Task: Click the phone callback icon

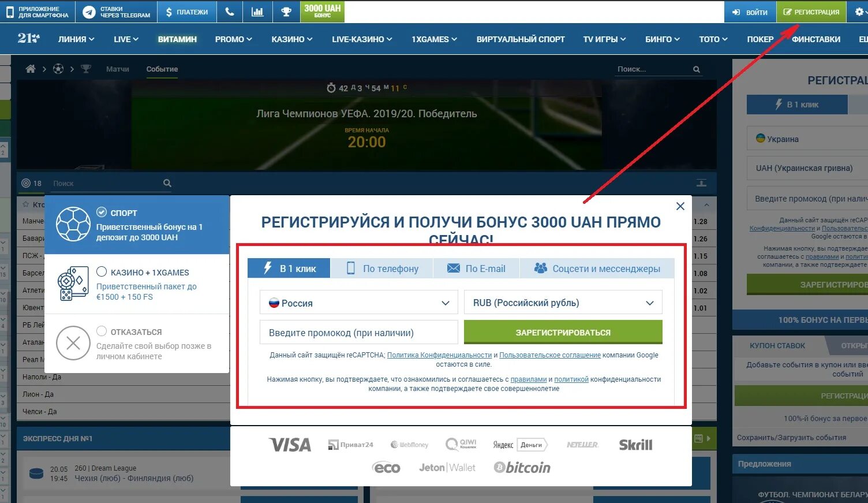Action: (x=230, y=12)
